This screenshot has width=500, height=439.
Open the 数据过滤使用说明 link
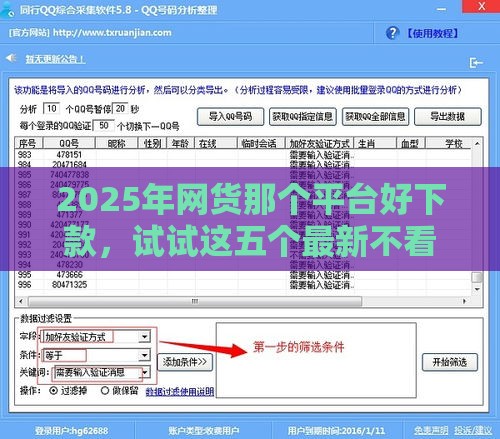click(x=180, y=392)
